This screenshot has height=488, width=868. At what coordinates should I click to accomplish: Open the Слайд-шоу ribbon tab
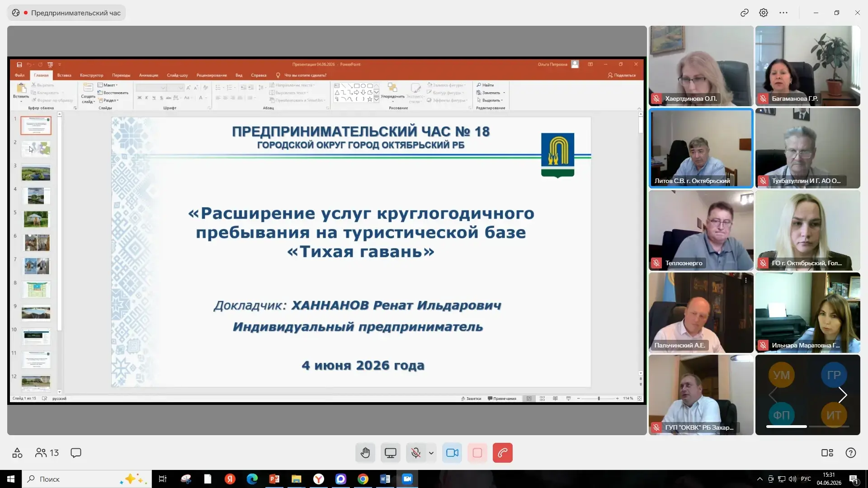177,75
